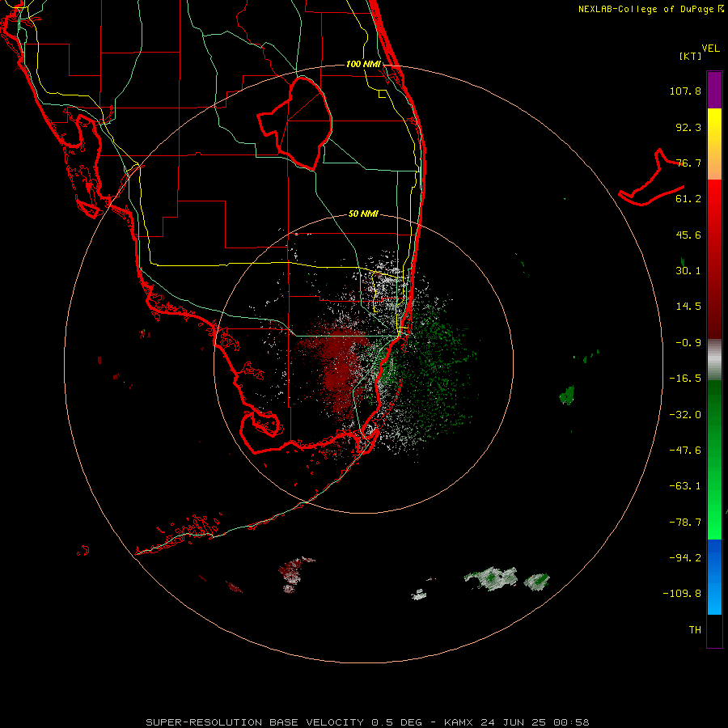Click the [KT] units label
Viewport: 728px width, 728px height.
[690, 56]
